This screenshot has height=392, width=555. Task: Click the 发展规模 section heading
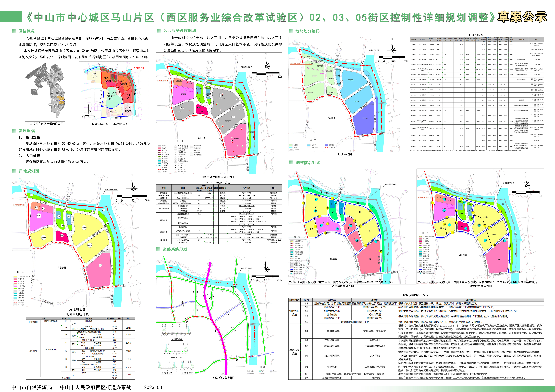pyautogui.click(x=27, y=131)
